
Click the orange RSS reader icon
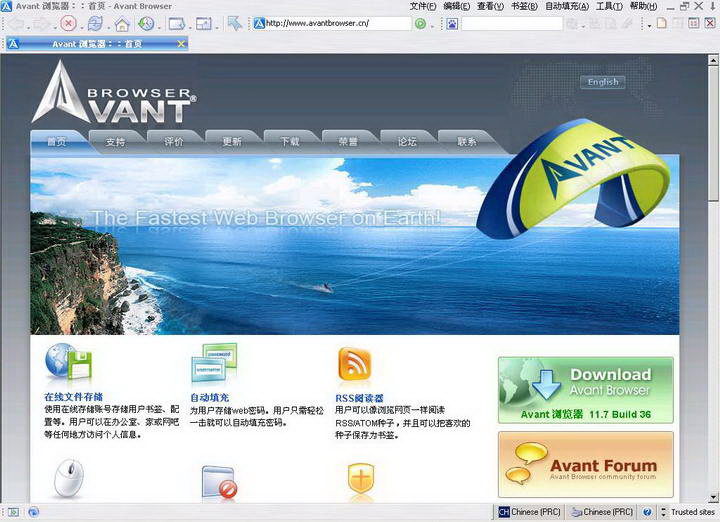[x=354, y=364]
